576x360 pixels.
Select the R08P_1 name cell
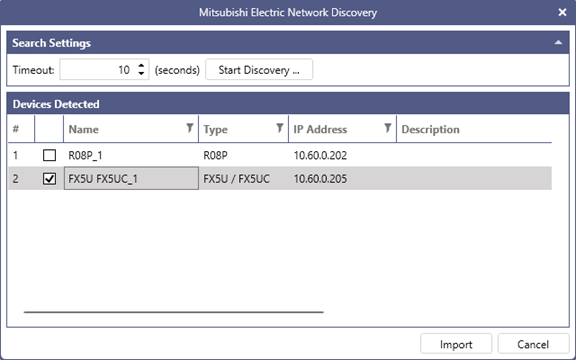[x=131, y=155]
